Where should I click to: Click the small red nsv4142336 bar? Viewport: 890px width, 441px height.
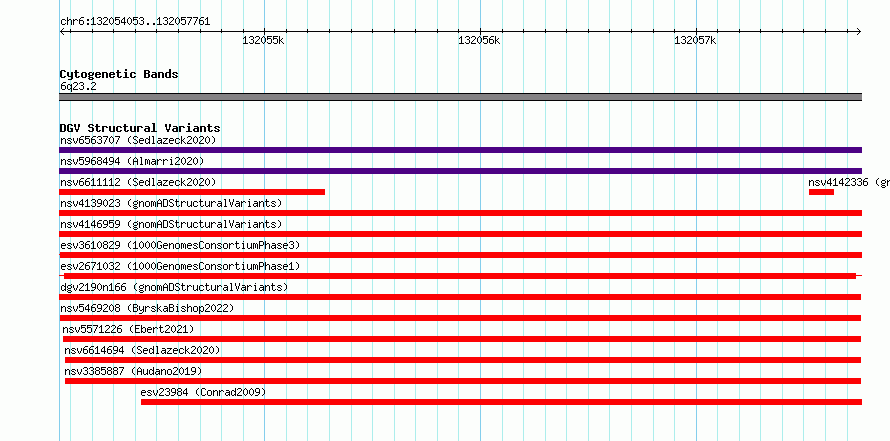(x=821, y=192)
